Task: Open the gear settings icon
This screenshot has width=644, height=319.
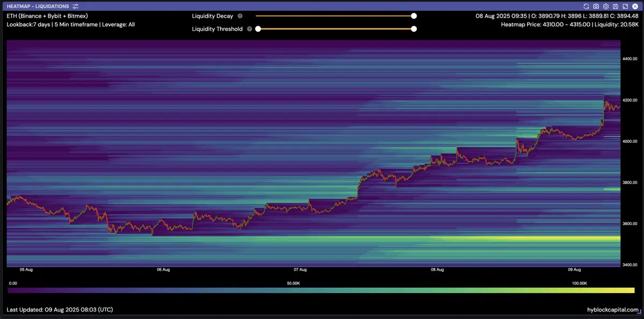Action: pyautogui.click(x=605, y=6)
